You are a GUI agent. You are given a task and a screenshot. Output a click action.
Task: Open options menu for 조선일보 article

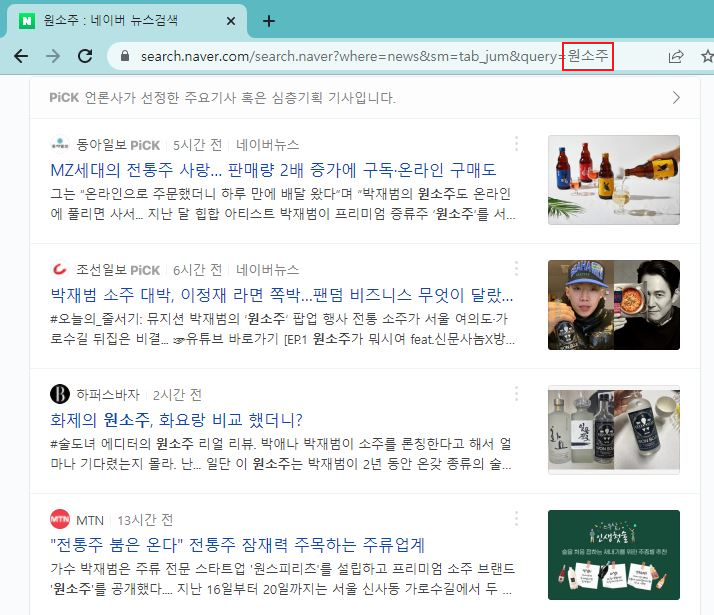pyautogui.click(x=516, y=269)
